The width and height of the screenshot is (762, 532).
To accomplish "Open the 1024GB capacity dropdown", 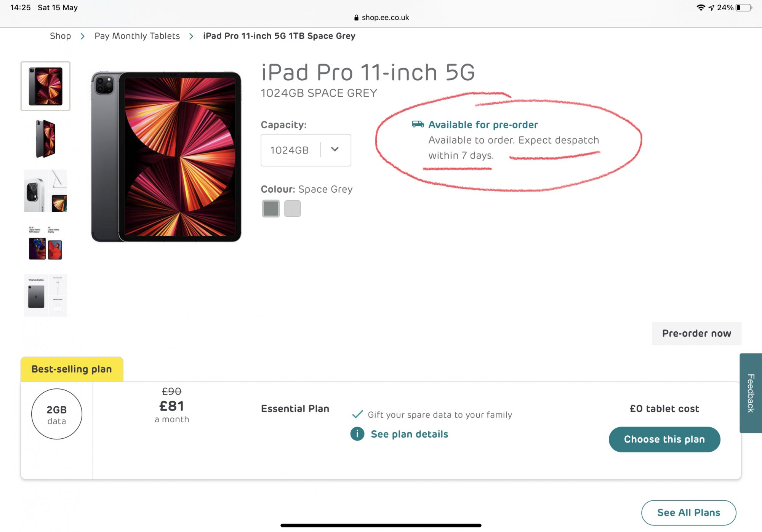I will point(306,150).
